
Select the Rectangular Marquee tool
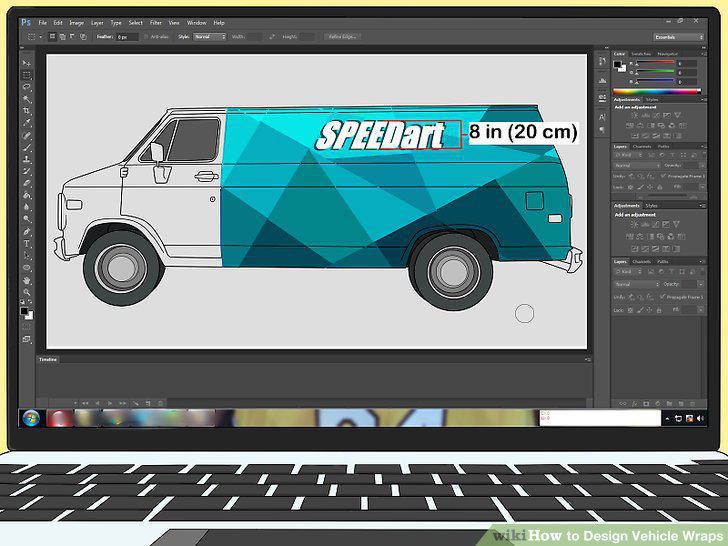click(26, 75)
